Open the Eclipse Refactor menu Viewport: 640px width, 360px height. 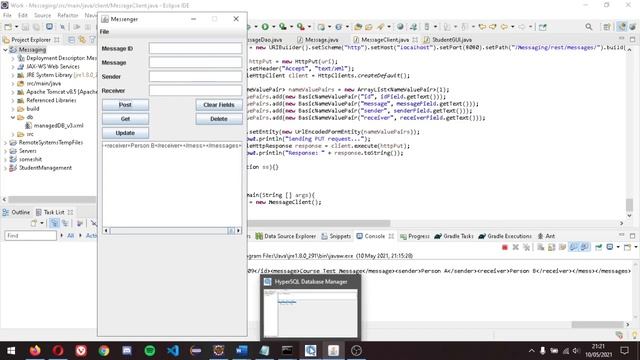68,15
